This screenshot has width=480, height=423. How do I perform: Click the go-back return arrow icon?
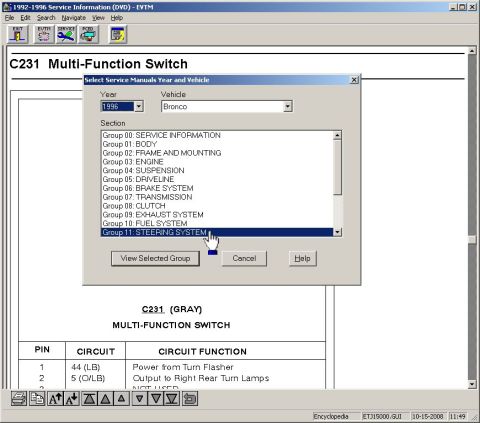click(x=190, y=399)
